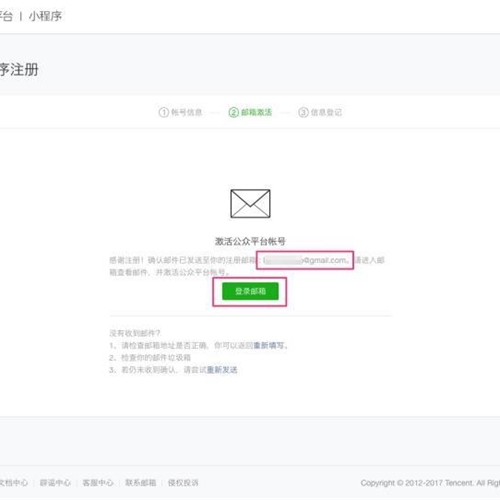The width and height of the screenshot is (500, 500).
Task: Click the green 登录邮箱 button
Action: pyautogui.click(x=250, y=291)
